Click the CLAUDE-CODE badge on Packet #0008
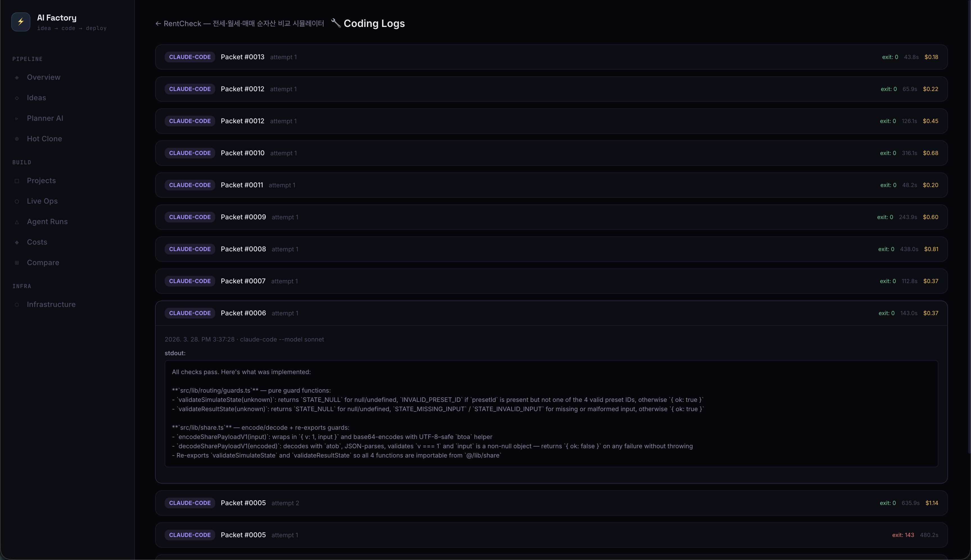 pos(190,249)
